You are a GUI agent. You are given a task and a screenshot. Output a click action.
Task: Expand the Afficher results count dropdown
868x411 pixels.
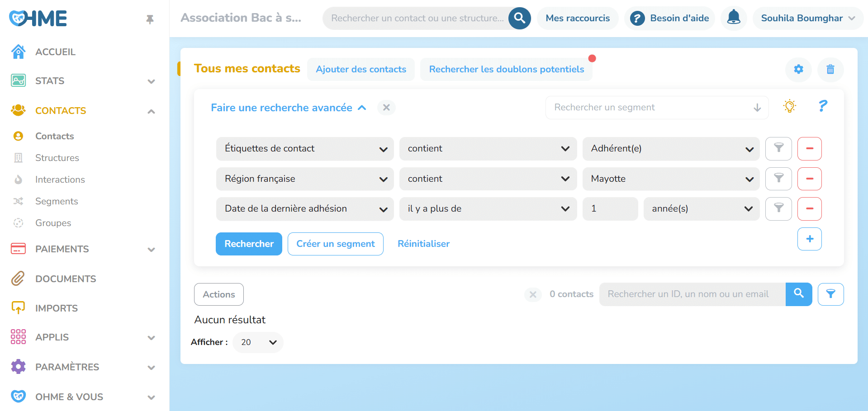click(x=257, y=342)
